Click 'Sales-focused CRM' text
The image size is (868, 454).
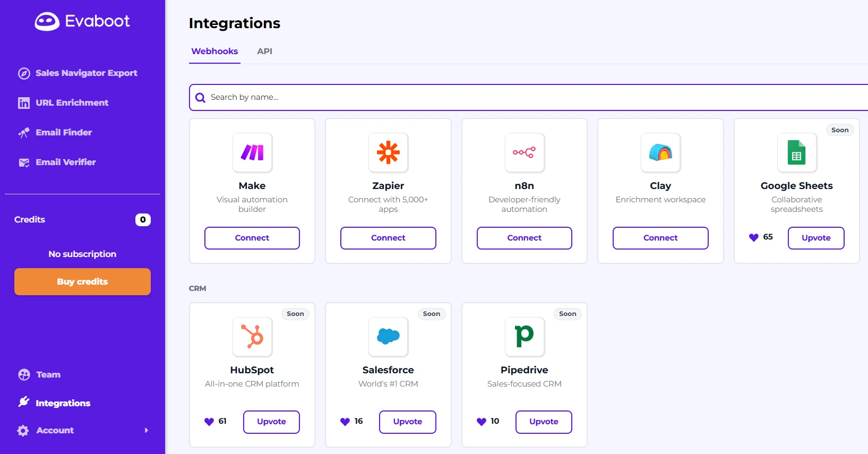pos(525,384)
